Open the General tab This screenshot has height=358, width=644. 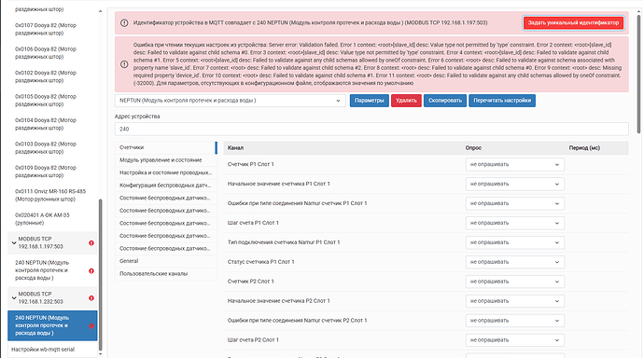[166, 261]
